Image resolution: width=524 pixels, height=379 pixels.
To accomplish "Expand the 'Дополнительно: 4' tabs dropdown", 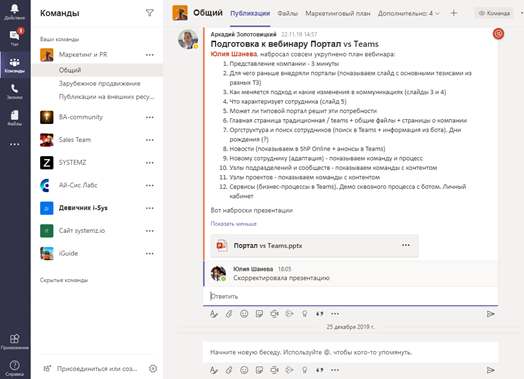I will [409, 13].
